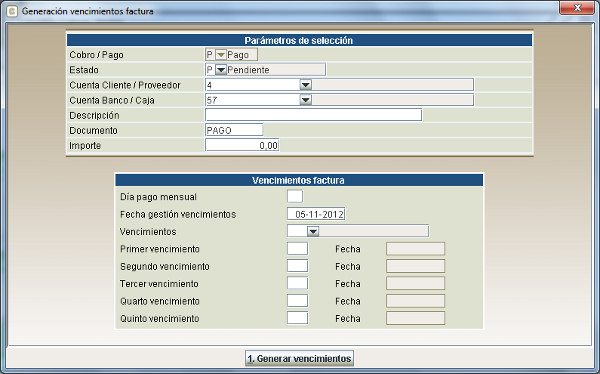Click the Primer vencimiento days box
Screen dimensions: 600x374
coord(297,248)
